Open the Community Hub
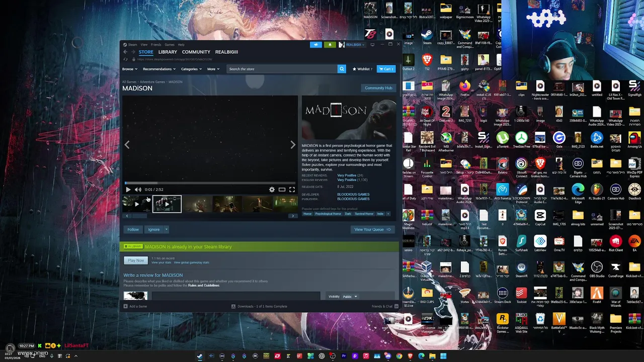644x362 pixels. 378,88
